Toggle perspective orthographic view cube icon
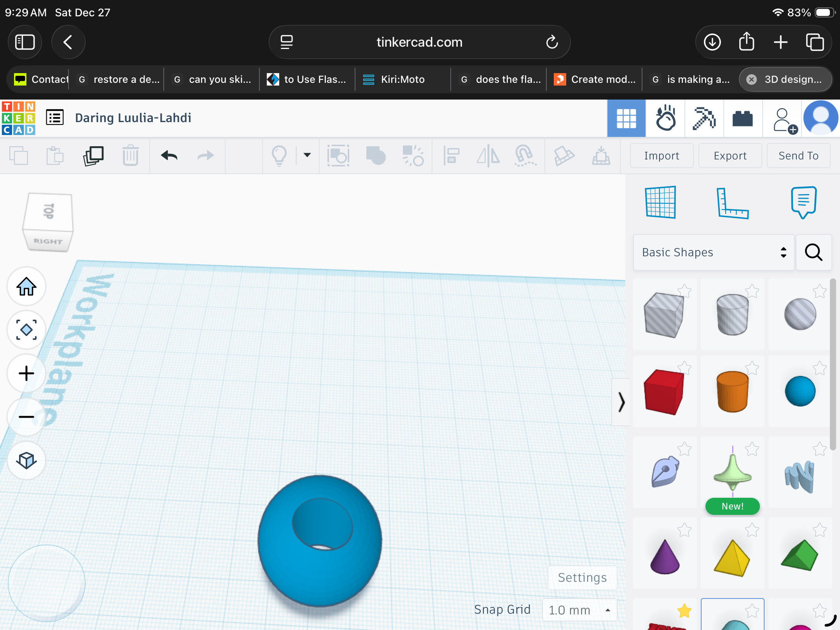The height and width of the screenshot is (630, 840). pos(26,460)
